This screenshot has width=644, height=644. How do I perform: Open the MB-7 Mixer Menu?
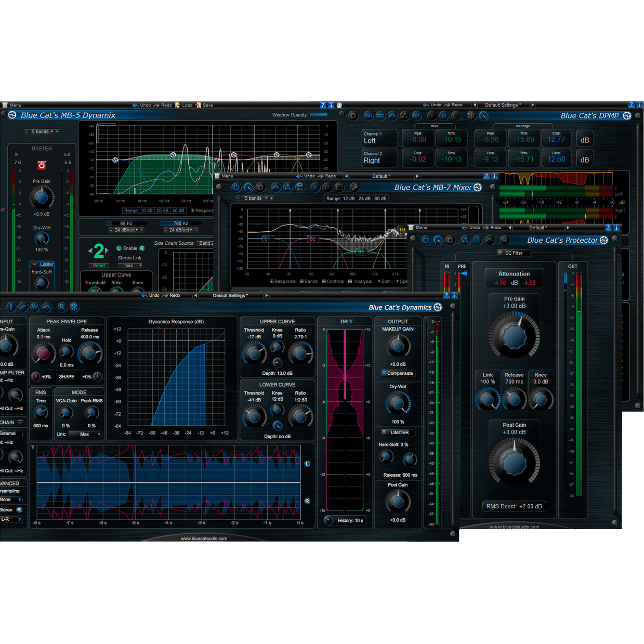click(224, 176)
